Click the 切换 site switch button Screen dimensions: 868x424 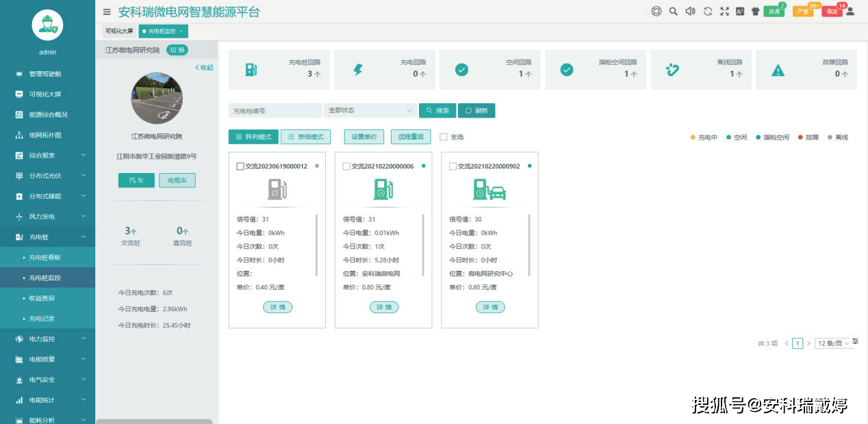point(177,50)
